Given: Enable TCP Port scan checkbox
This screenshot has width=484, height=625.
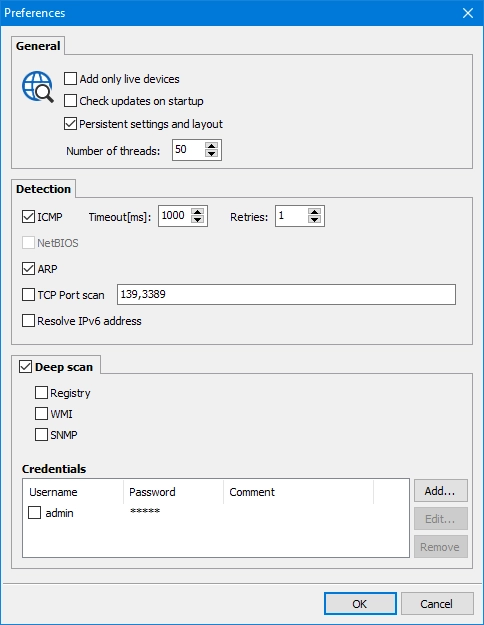Looking at the screenshot, I should tap(28, 295).
